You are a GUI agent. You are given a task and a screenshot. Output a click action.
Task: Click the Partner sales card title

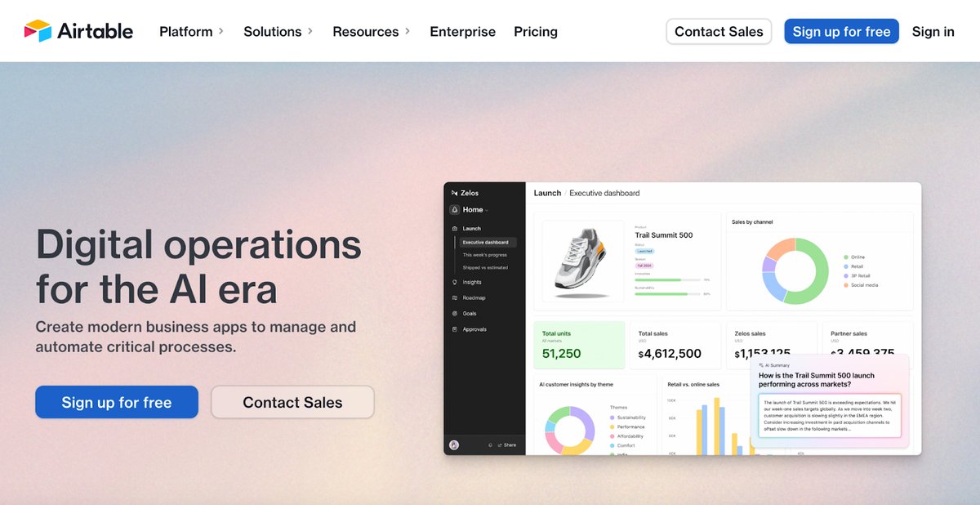849,333
